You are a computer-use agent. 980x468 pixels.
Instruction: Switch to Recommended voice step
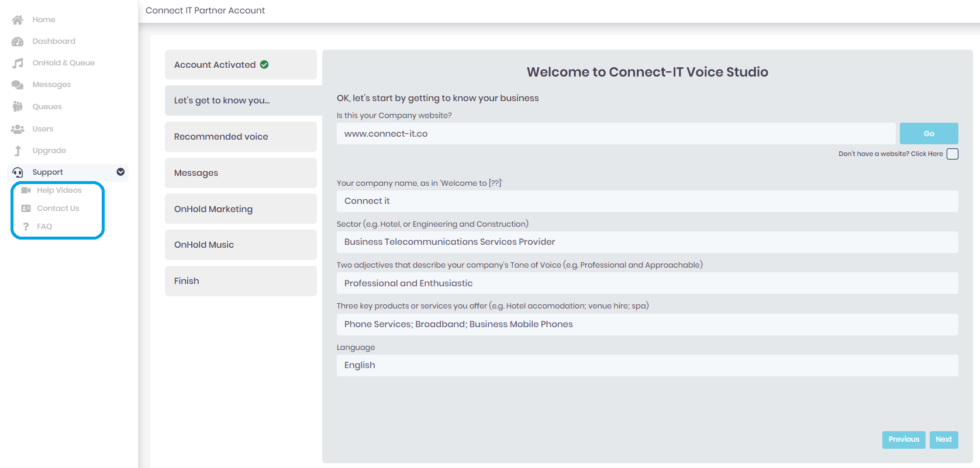(x=241, y=137)
